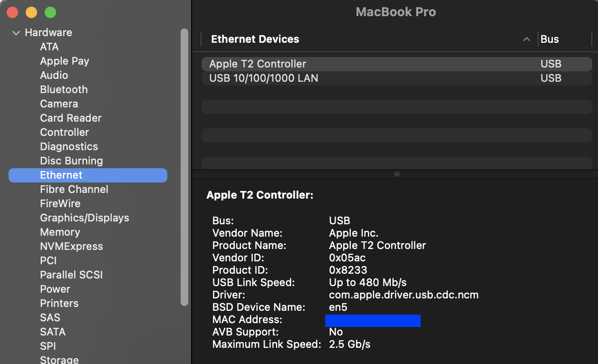Screen dimensions: 598x364
Task: Click the sidebar vertical scrollbar
Action: coord(184,166)
